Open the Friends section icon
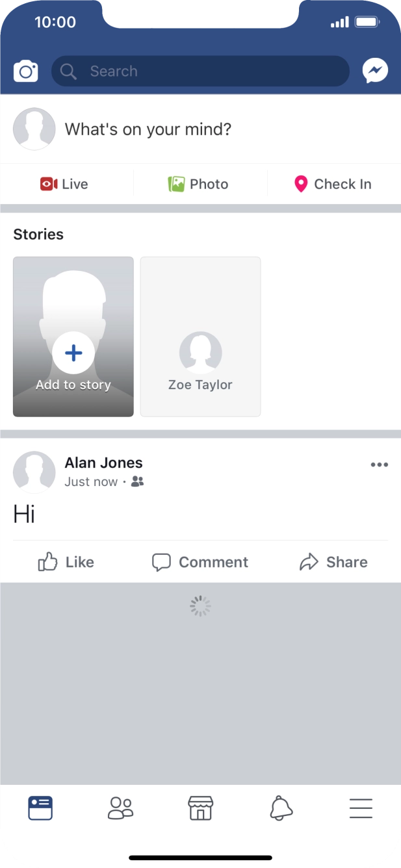 pos(120,808)
